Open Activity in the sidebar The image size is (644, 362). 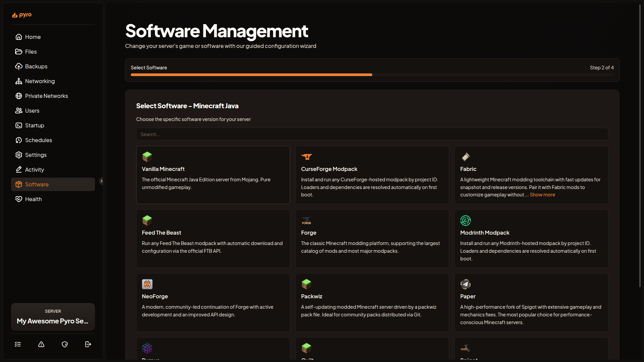coord(53,170)
